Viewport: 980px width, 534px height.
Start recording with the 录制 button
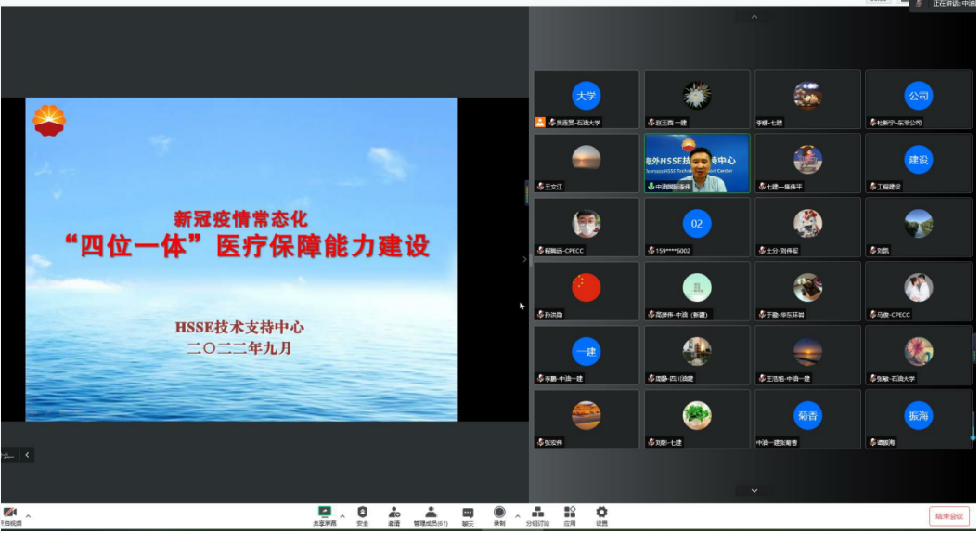click(499, 514)
